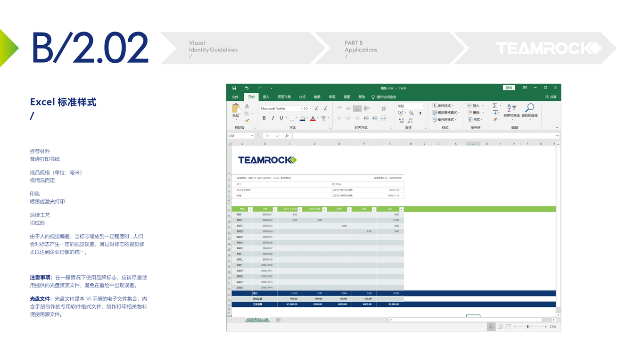Viewport: 644px width, 362px height.
Task: Click the center align icon
Action: 348,118
